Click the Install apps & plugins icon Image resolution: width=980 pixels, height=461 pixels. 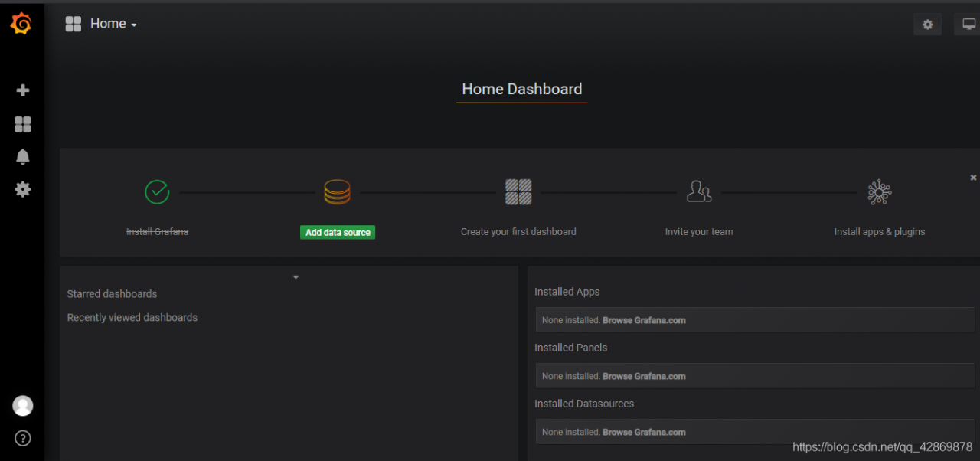click(x=880, y=191)
